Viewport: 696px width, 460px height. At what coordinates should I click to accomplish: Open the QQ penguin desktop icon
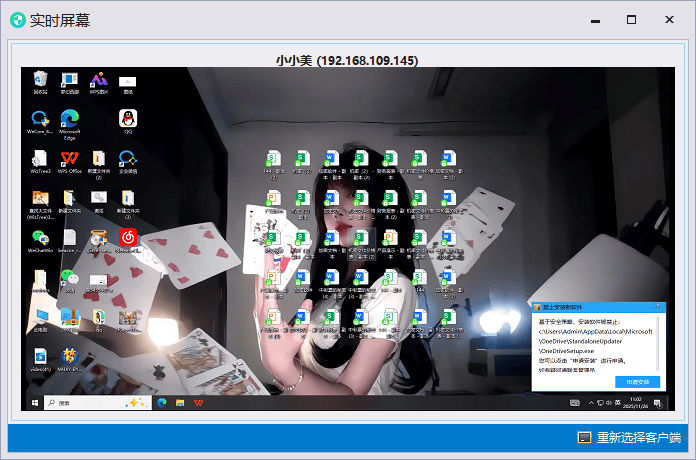(x=128, y=119)
